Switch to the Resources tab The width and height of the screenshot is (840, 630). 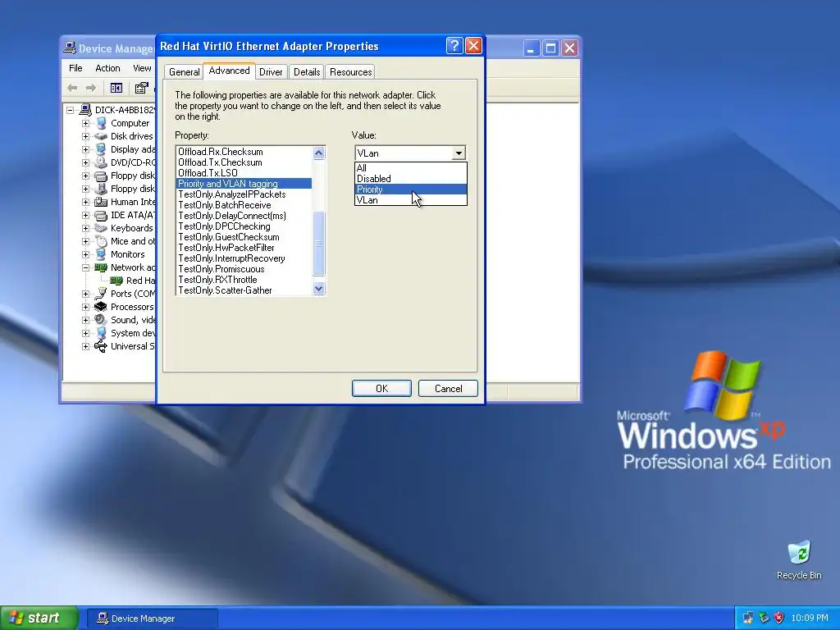click(x=351, y=72)
